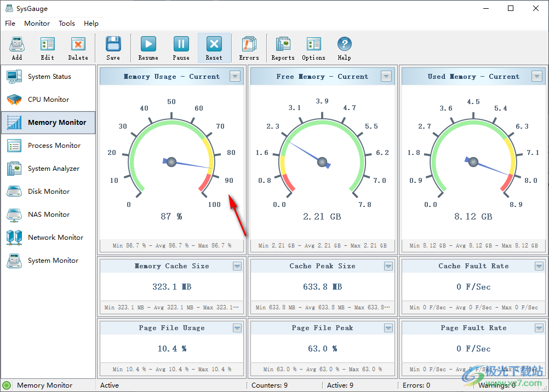Open the Errors log icon
This screenshot has height=392, width=549.
tap(249, 48)
